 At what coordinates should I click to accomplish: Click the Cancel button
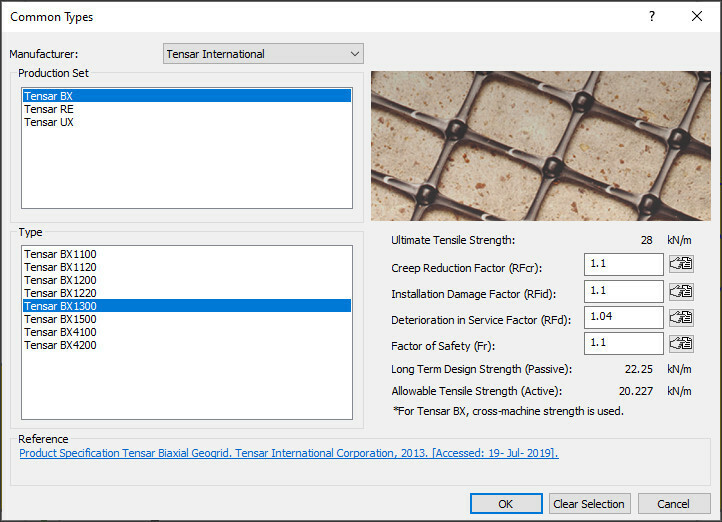tap(674, 504)
